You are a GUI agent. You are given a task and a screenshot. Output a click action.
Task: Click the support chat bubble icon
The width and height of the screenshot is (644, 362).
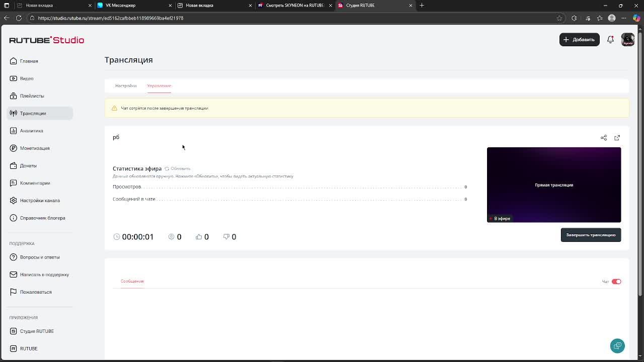pos(617,346)
